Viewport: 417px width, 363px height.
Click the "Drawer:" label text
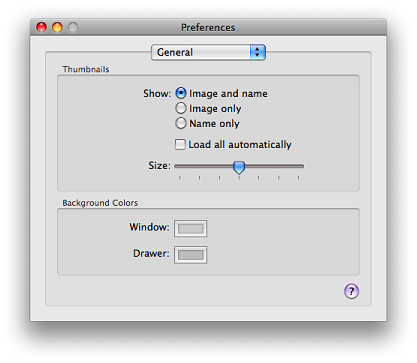click(151, 253)
